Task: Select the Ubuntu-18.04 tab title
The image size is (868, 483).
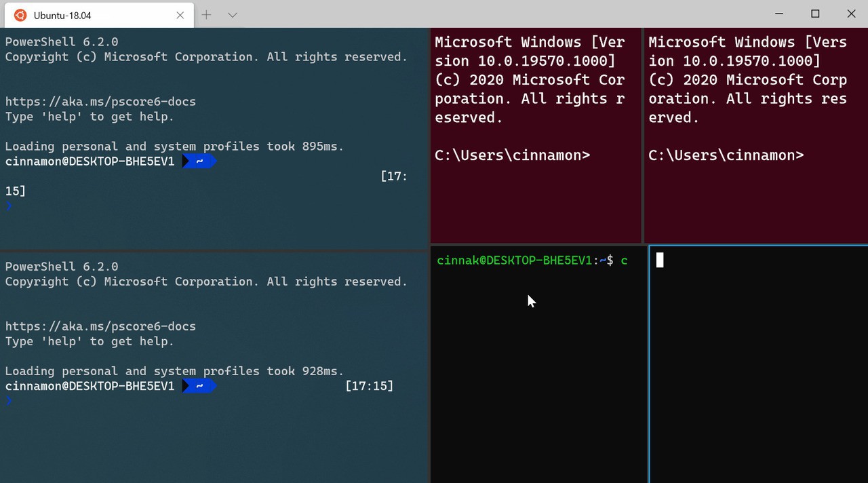Action: (62, 15)
